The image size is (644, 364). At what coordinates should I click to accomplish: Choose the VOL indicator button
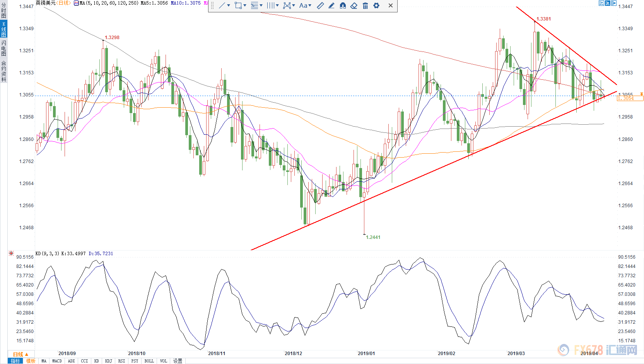163,361
